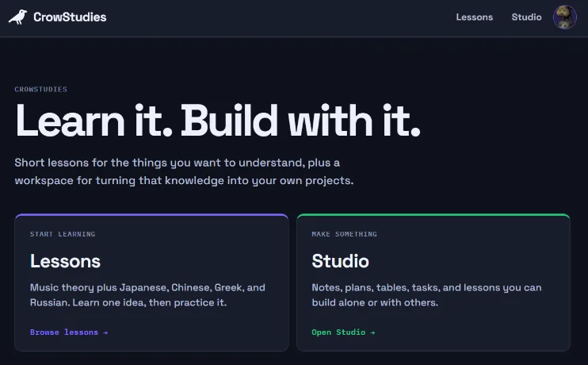This screenshot has width=588, height=365.
Task: Select the Lessons card heading
Action: point(65,261)
